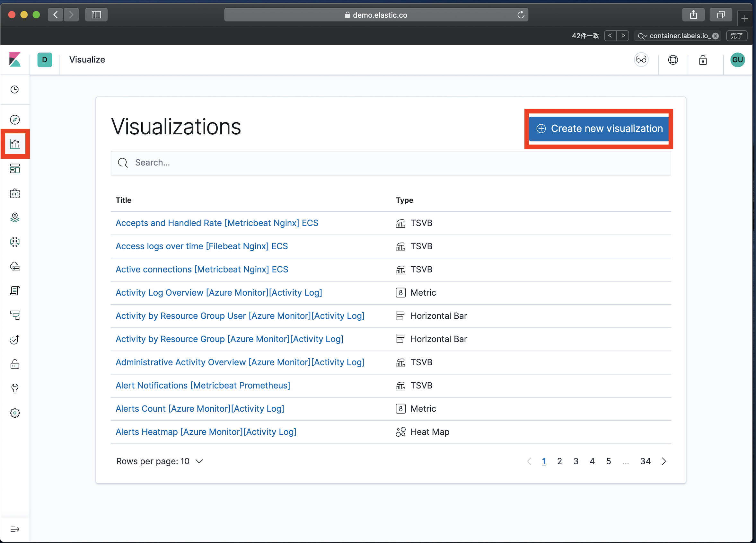Open the Dashboard icon in sidebar
This screenshot has width=756, height=543.
[15, 169]
